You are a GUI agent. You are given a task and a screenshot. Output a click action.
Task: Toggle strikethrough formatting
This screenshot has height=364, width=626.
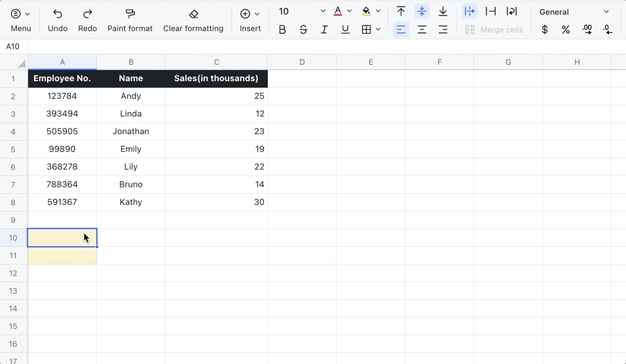coord(303,29)
